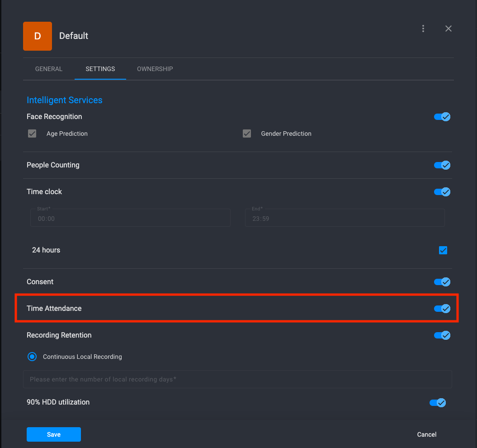Toggle the Face Recognition switch
Viewport: 477px width, 448px height.
point(442,117)
